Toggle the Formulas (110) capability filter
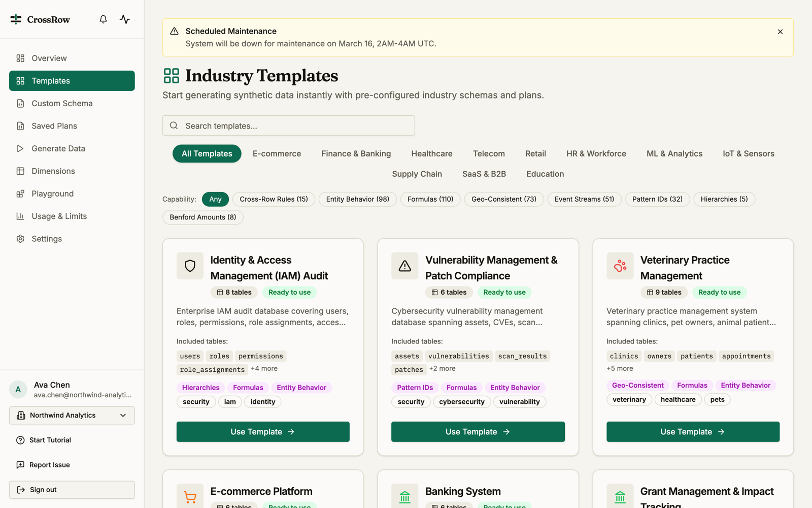 pyautogui.click(x=430, y=199)
